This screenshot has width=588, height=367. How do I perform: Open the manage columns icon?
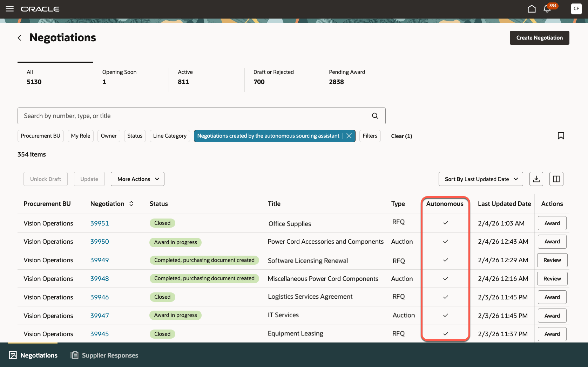[556, 179]
